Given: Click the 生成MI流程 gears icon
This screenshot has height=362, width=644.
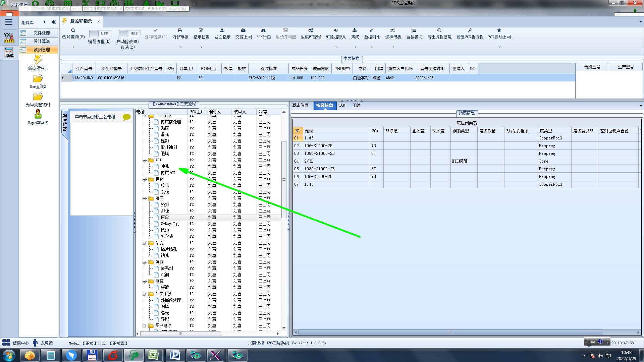Looking at the screenshot, I should (311, 31).
